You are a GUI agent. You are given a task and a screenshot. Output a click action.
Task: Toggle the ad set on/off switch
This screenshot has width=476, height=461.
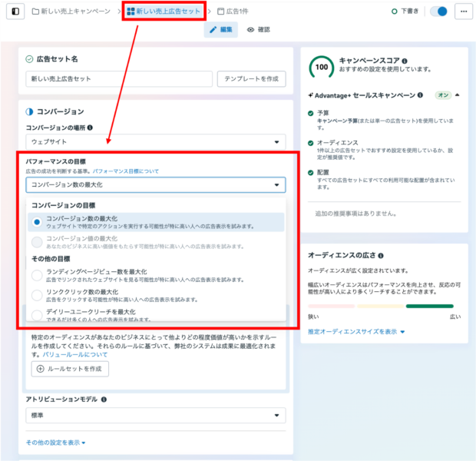pos(438,12)
